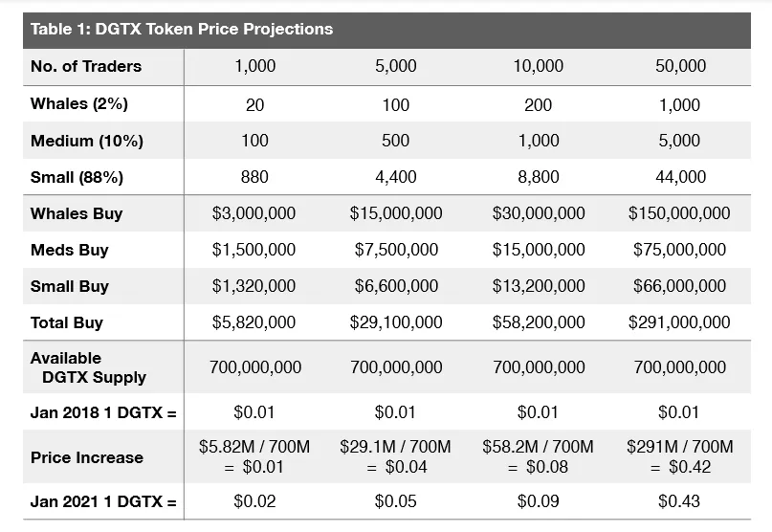Click the Meds Buy amount $7,500,000
This screenshot has width=772, height=532.
[396, 250]
